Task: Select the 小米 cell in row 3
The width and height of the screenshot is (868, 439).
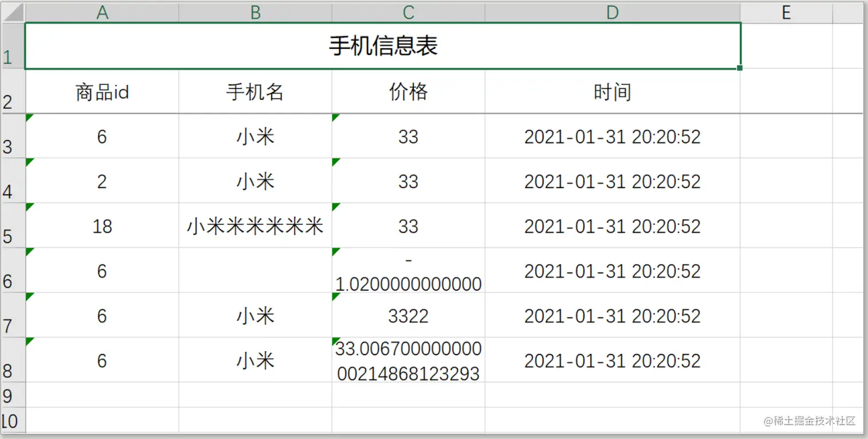Action: pos(255,136)
